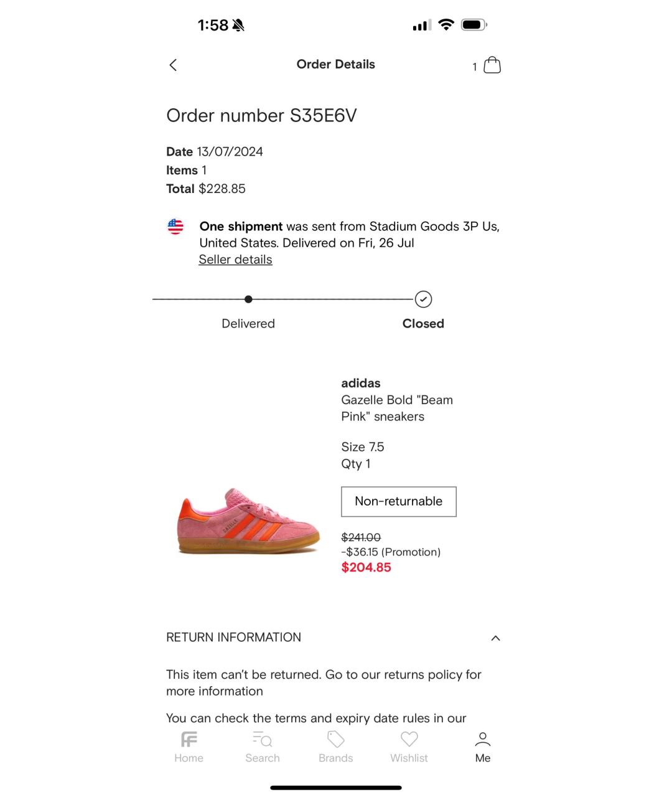Tap the Order Details page title

[x=335, y=64]
